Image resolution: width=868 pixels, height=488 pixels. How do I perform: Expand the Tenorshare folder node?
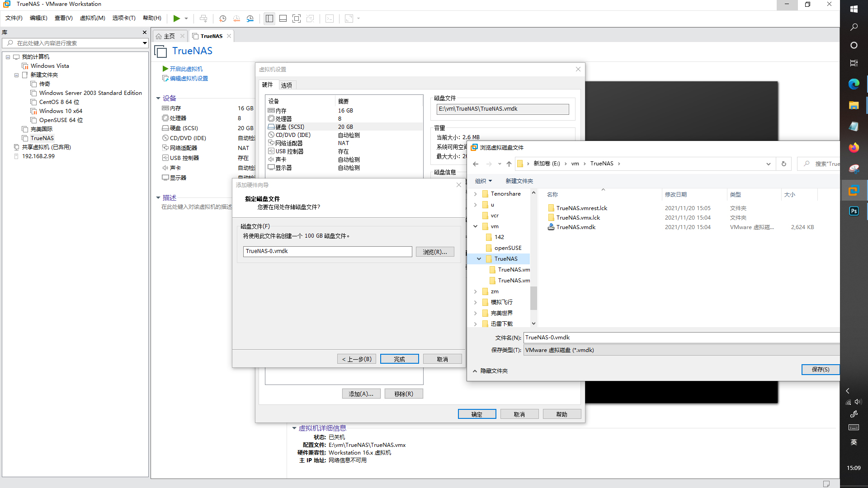tap(475, 194)
